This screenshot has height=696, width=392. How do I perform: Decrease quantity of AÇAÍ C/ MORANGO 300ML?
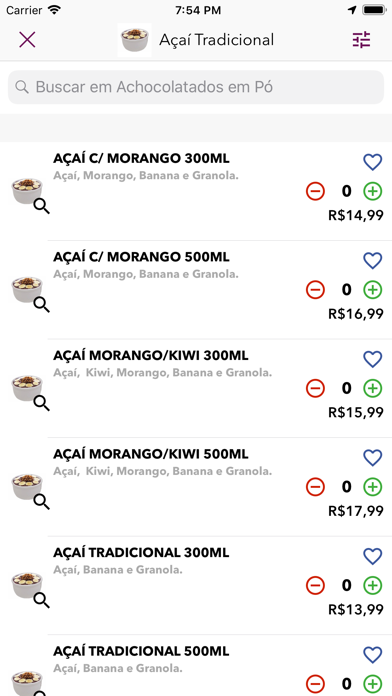315,191
